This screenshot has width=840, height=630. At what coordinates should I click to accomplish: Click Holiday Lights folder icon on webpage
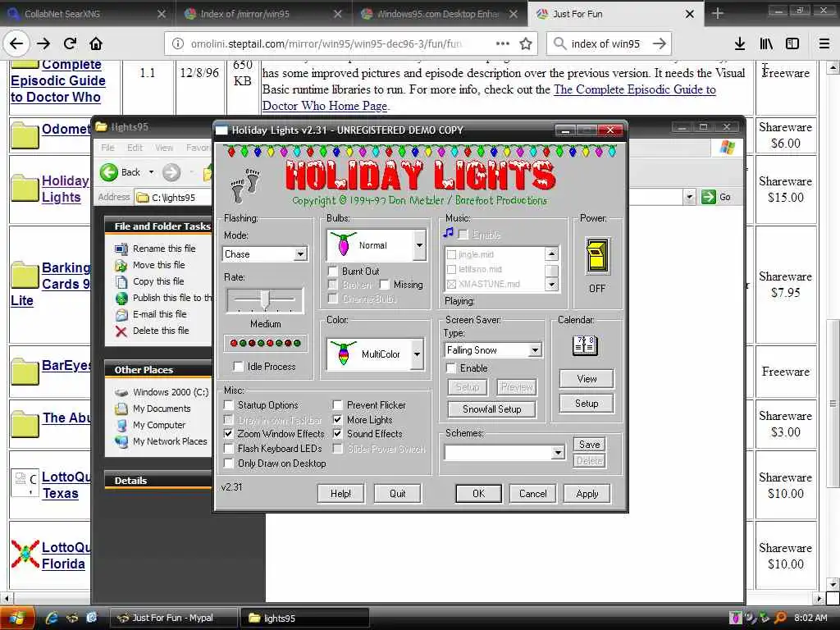(25, 189)
